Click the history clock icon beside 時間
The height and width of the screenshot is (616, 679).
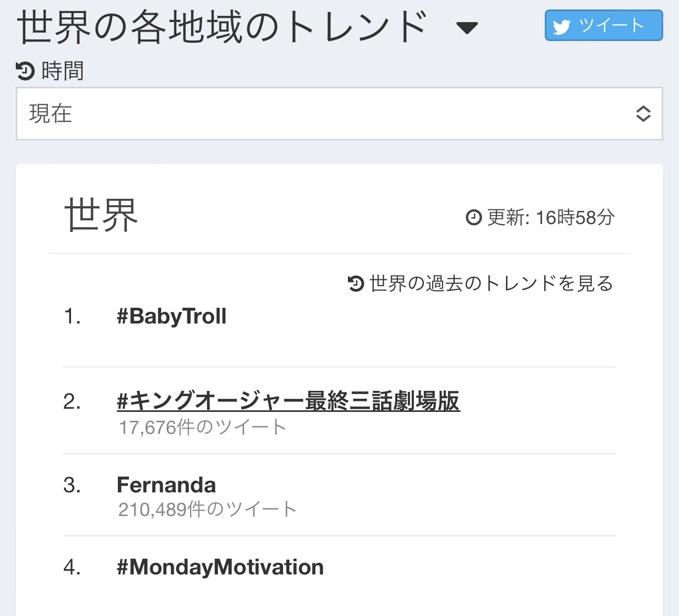click(25, 70)
